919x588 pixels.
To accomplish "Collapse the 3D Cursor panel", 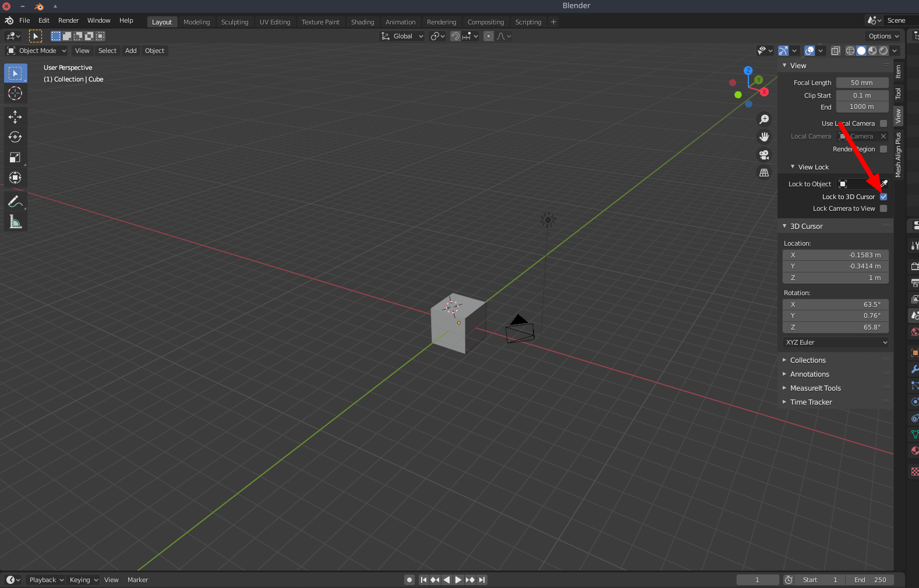I will pyautogui.click(x=784, y=226).
